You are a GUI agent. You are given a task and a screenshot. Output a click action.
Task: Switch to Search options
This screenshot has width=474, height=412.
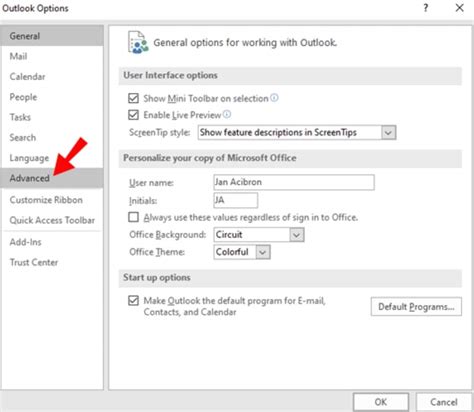[x=52, y=138]
